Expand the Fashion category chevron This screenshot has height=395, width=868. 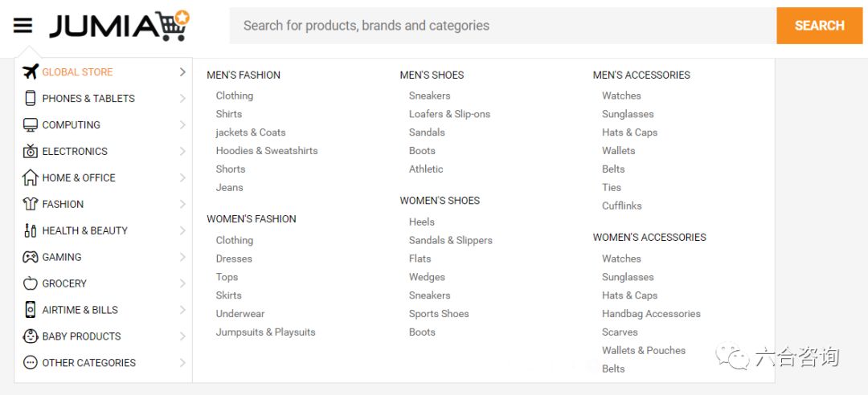coord(182,204)
